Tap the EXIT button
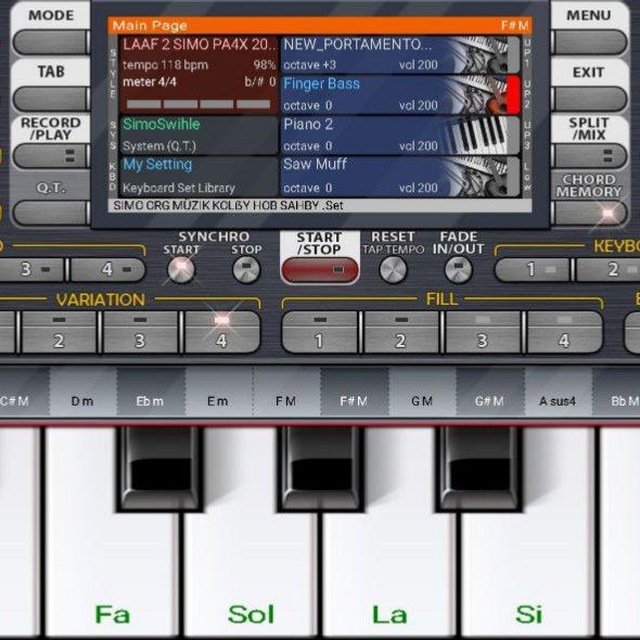The height and width of the screenshot is (640, 640). coord(589,98)
